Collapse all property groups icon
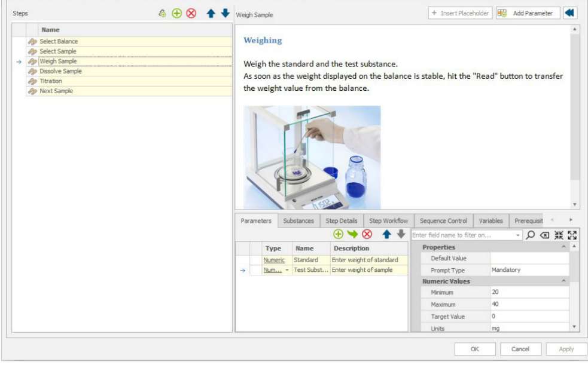Image resolution: width=588 pixels, height=365 pixels. click(x=559, y=235)
